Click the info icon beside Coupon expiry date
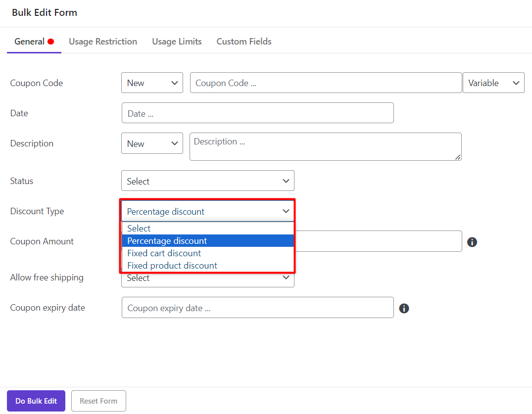 404,308
